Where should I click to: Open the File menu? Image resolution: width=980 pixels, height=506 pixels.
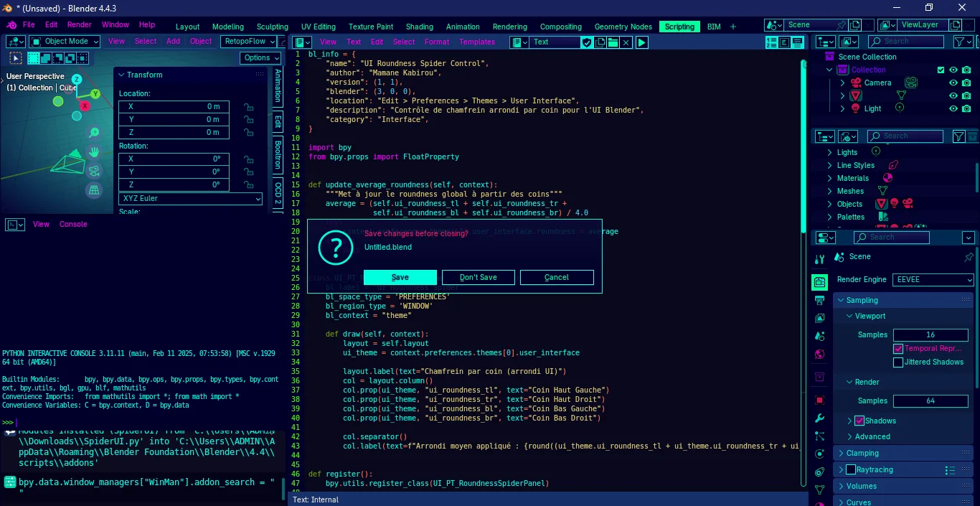[29, 25]
